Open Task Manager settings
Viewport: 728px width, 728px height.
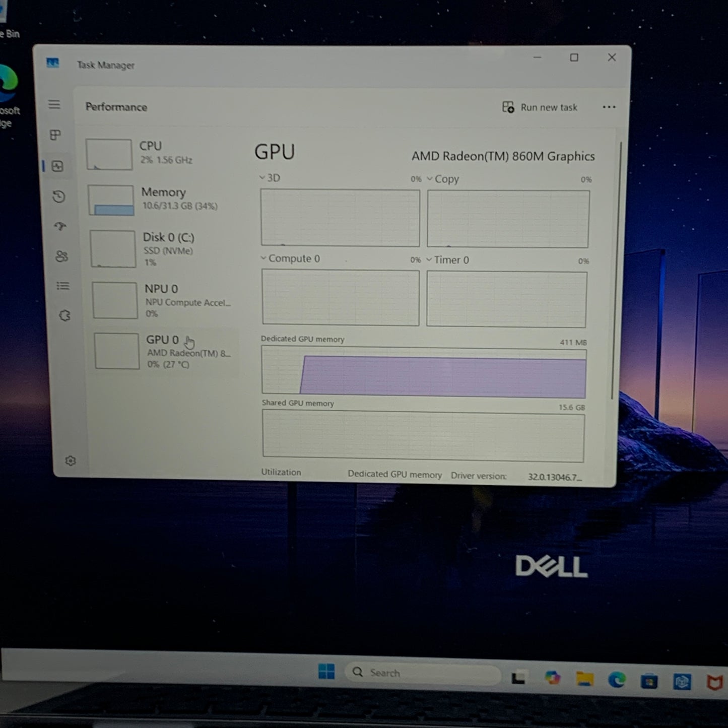pyautogui.click(x=71, y=460)
